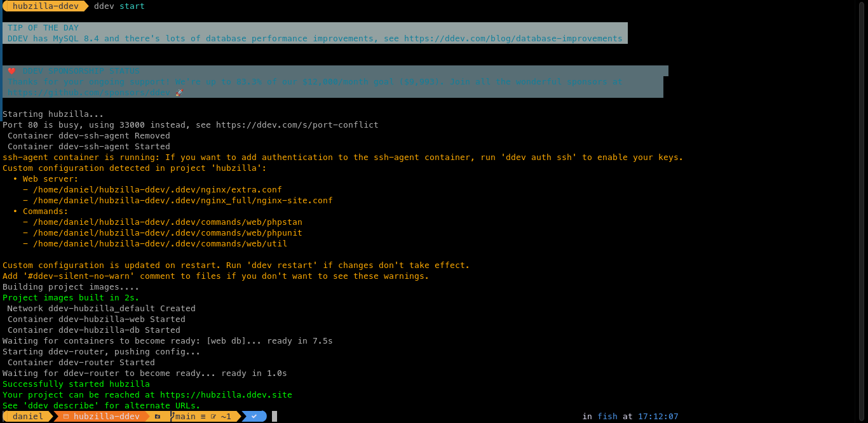Click the 'ddev start' command text
Screen dimensions: 868x423
coord(119,6)
